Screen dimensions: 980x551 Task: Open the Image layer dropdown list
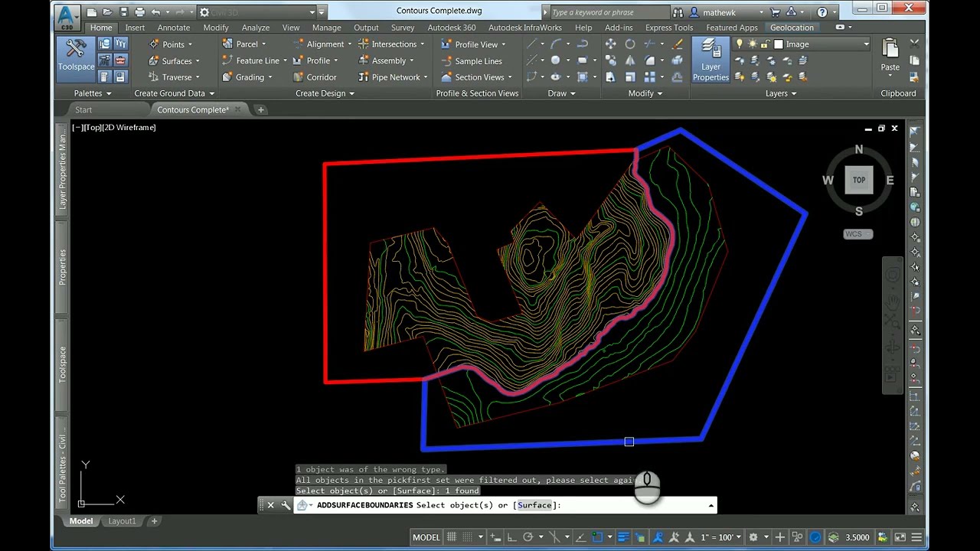click(866, 44)
